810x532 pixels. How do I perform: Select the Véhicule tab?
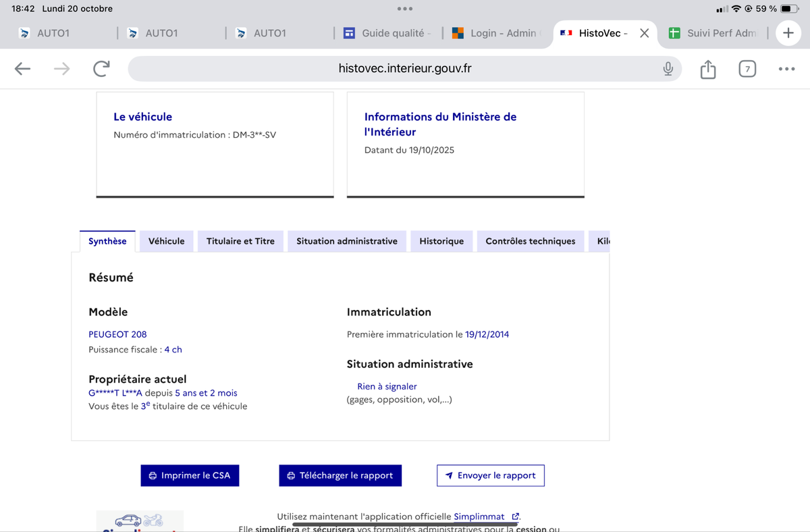166,241
